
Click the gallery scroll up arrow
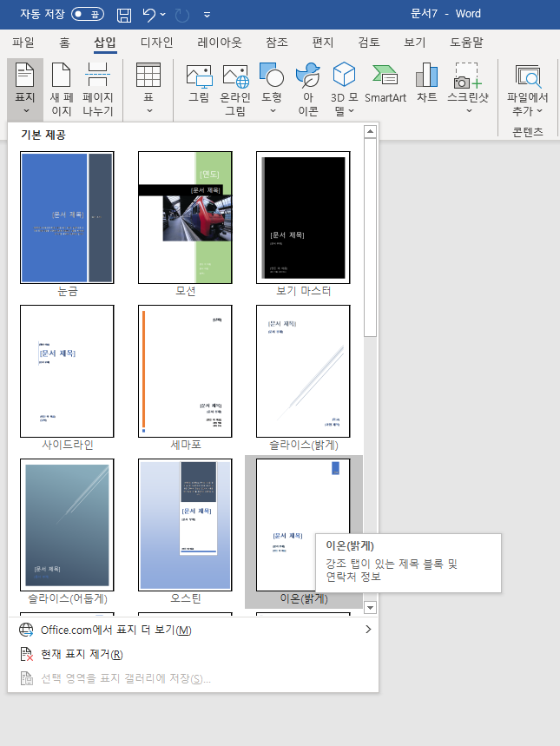pyautogui.click(x=370, y=132)
